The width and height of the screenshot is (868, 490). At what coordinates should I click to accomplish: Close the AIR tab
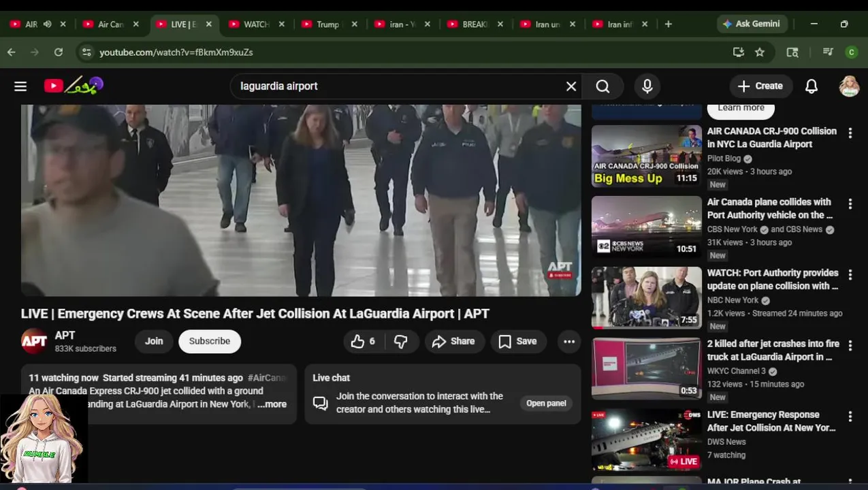point(63,24)
